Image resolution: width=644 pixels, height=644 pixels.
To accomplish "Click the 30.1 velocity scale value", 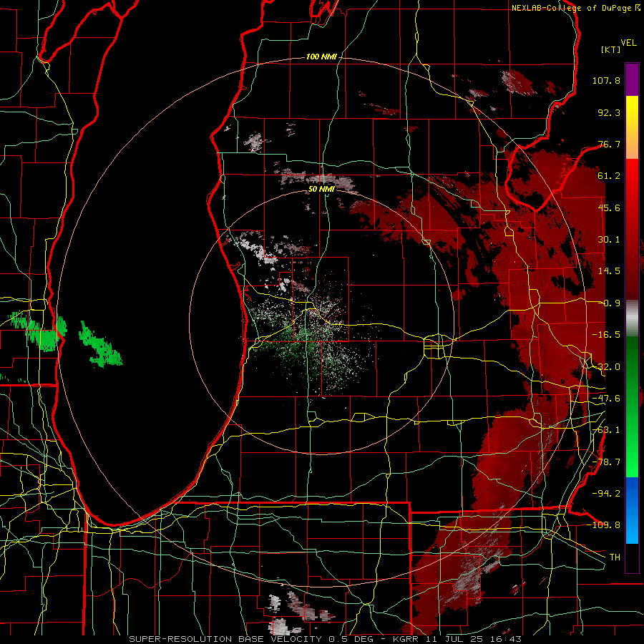I will click(x=609, y=240).
